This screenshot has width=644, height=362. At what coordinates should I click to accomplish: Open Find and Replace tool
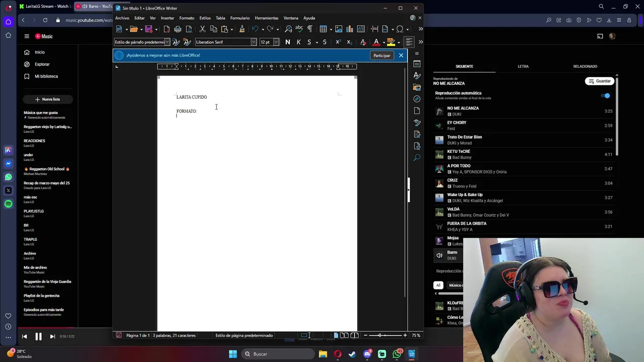point(288,29)
